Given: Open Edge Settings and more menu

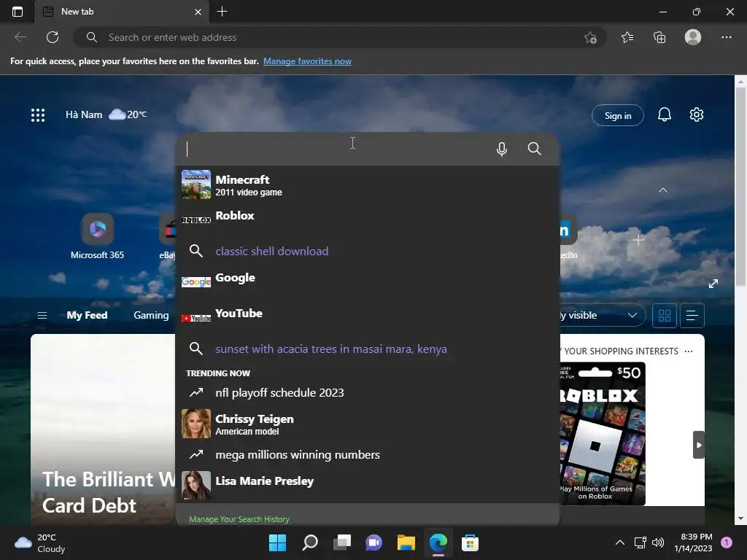Looking at the screenshot, I should coord(726,37).
